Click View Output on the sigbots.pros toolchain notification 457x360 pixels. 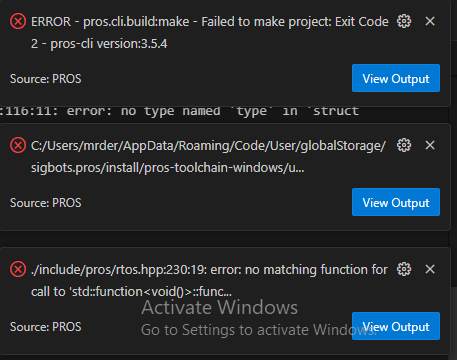(x=396, y=202)
